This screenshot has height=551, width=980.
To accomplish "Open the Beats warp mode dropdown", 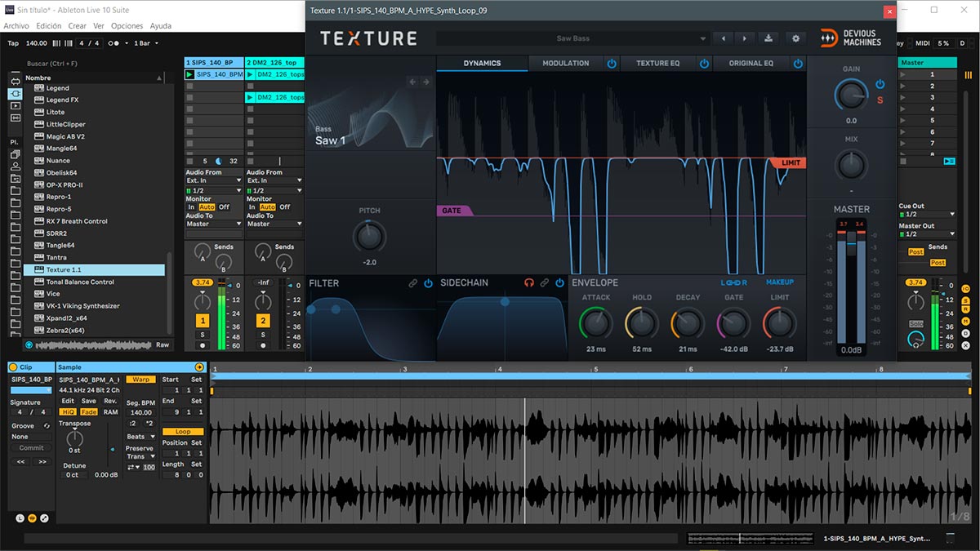I will [x=140, y=437].
